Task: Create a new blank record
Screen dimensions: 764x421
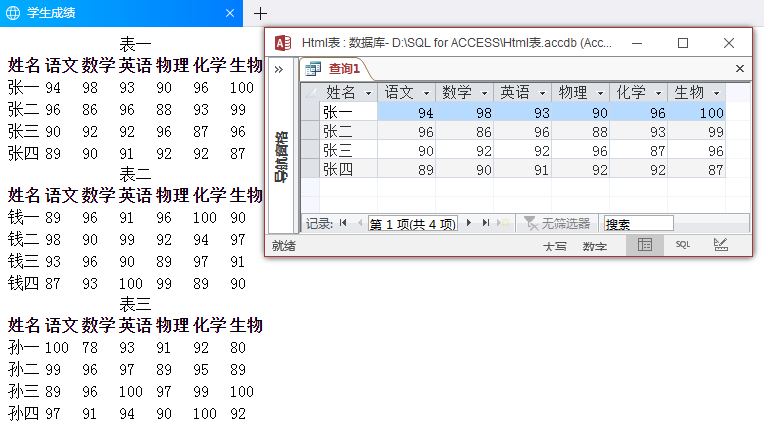Action: point(503,223)
